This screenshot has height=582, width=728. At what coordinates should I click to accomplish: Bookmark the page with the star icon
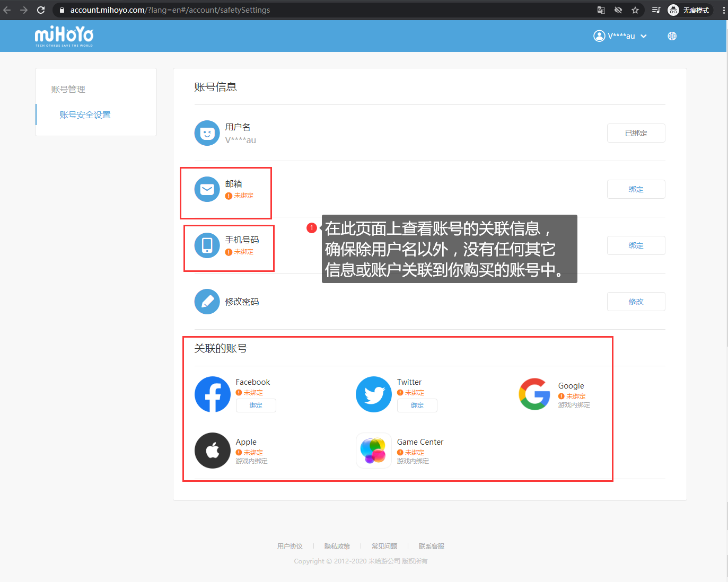pyautogui.click(x=634, y=10)
